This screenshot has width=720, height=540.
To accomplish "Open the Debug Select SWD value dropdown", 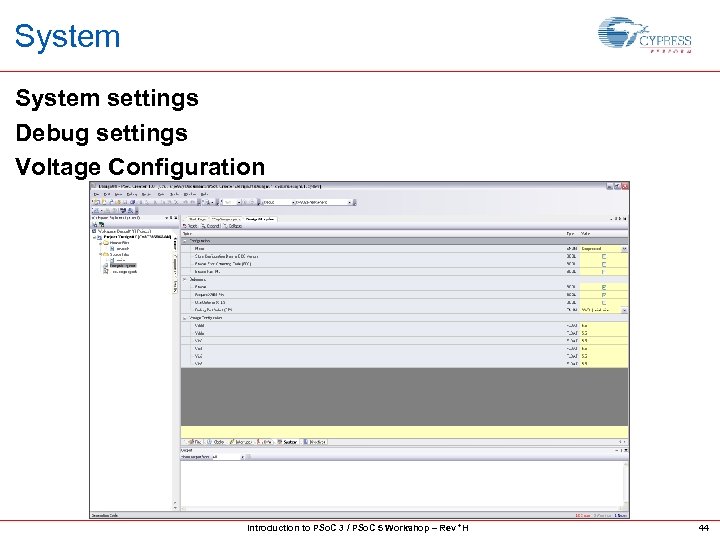I will click(x=624, y=310).
